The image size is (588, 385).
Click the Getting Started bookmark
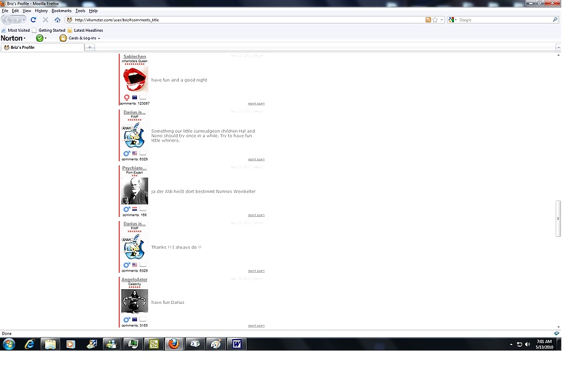click(x=51, y=30)
